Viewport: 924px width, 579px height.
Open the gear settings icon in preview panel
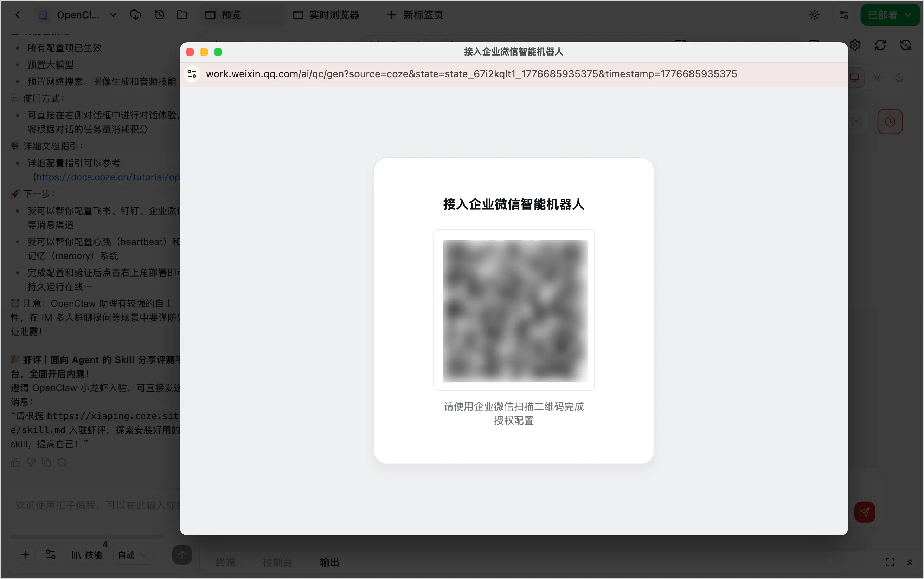(855, 45)
